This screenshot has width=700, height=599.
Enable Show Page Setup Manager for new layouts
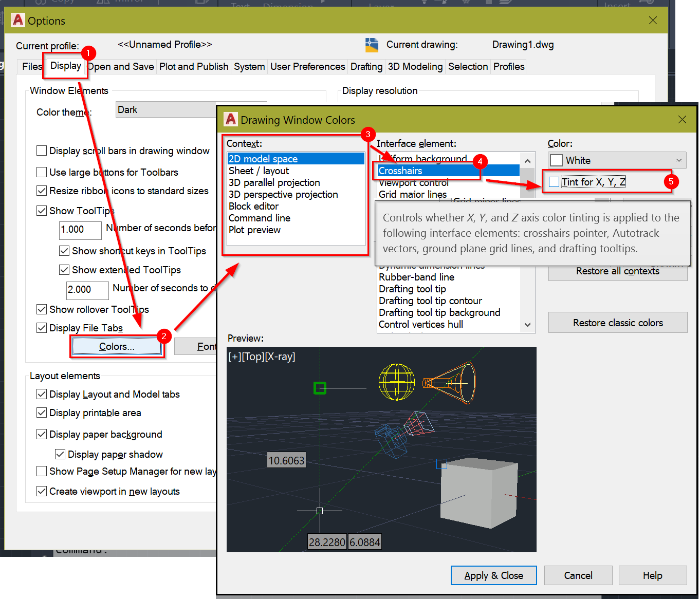coord(42,471)
